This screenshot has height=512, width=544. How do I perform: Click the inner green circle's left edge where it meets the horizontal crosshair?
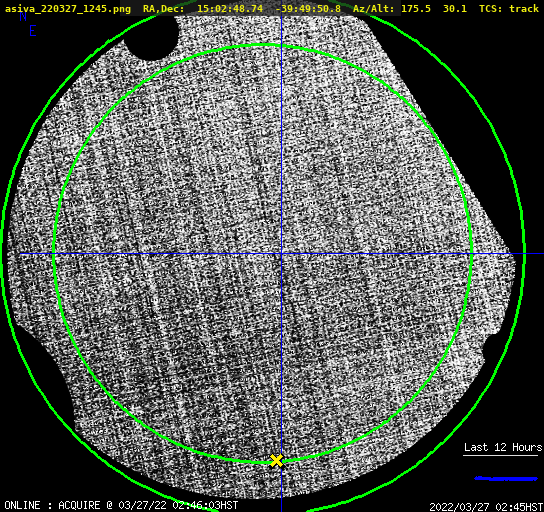(x=54, y=254)
